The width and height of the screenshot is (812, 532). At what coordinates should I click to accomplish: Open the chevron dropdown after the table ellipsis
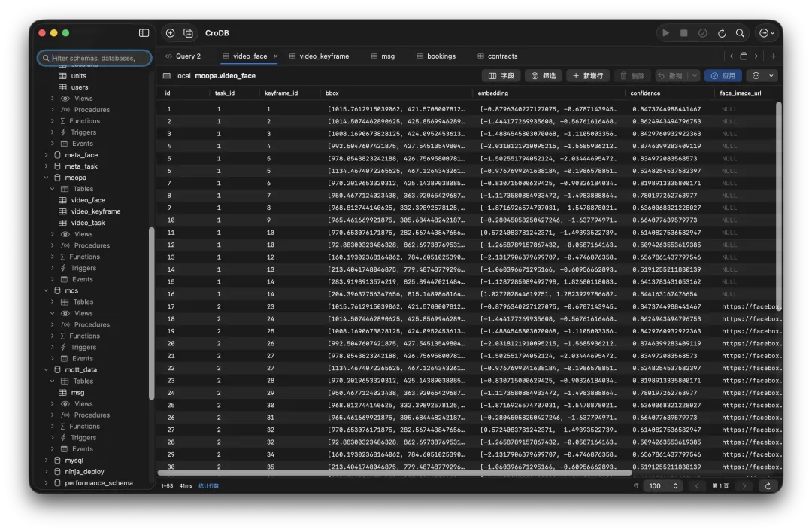(771, 76)
